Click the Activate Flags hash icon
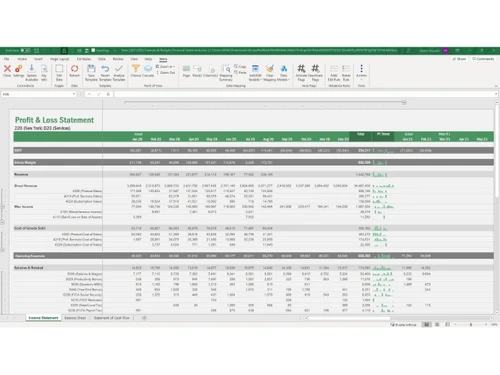The width and height of the screenshot is (500, 375). (301, 69)
